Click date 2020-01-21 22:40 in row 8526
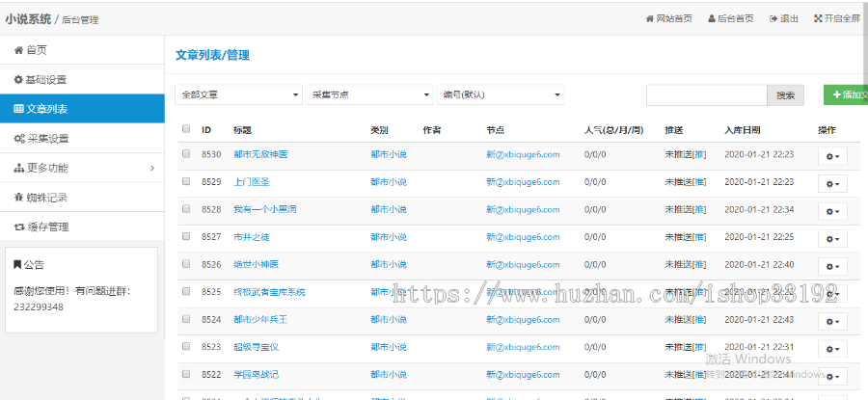The image size is (868, 400). [759, 264]
